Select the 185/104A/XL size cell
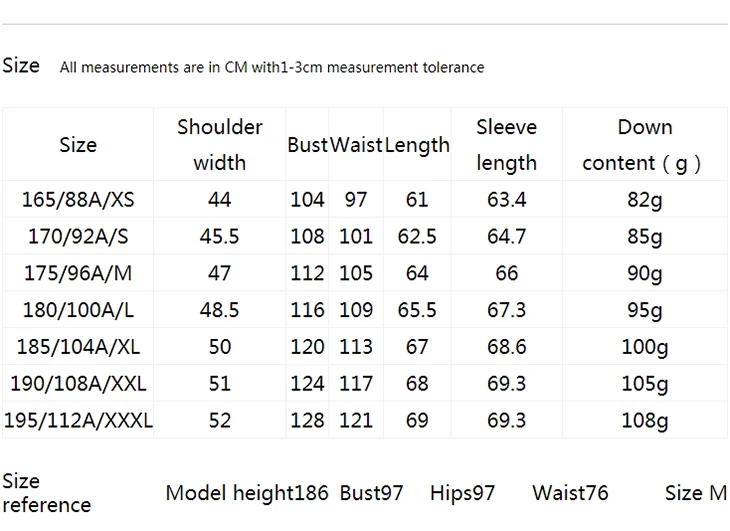 [x=78, y=347]
